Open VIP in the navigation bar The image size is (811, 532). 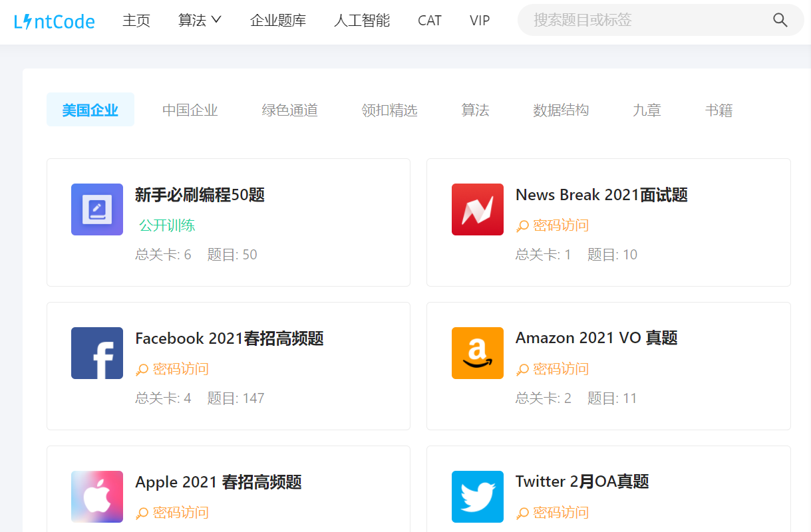pyautogui.click(x=480, y=21)
